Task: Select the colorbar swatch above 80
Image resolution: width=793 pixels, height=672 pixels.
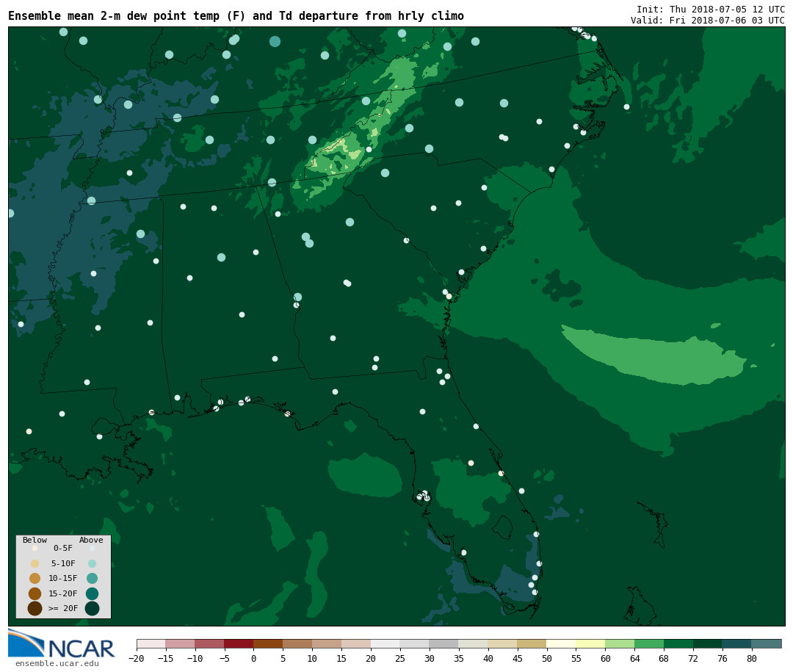Action: tap(767, 643)
